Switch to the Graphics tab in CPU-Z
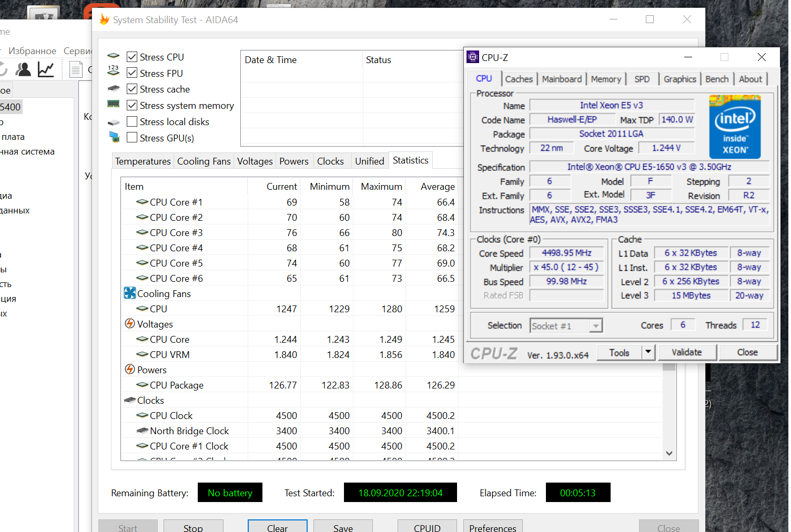Viewport: 791px width, 532px height. click(x=680, y=79)
